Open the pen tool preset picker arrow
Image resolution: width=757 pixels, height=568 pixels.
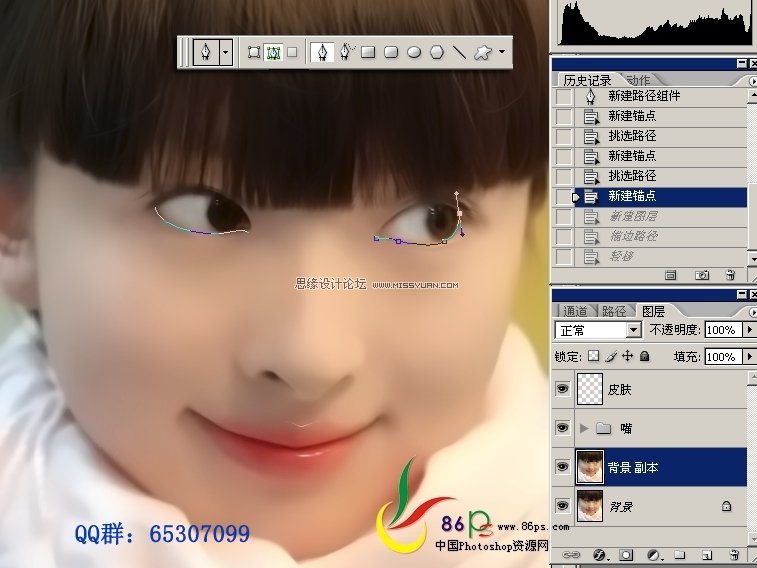tap(225, 52)
